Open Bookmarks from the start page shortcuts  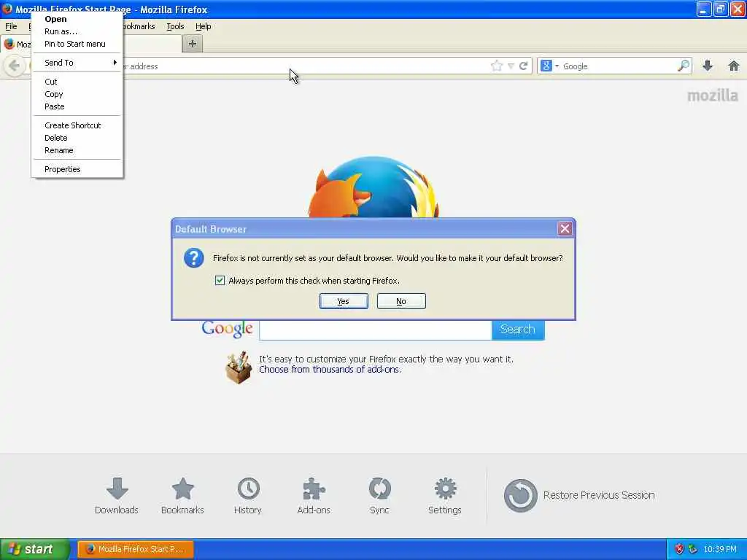(182, 495)
